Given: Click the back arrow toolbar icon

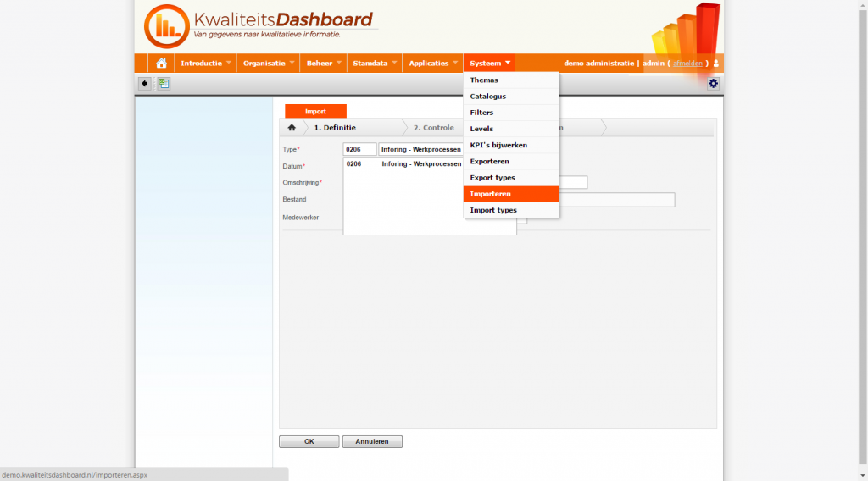Looking at the screenshot, I should click(x=145, y=83).
